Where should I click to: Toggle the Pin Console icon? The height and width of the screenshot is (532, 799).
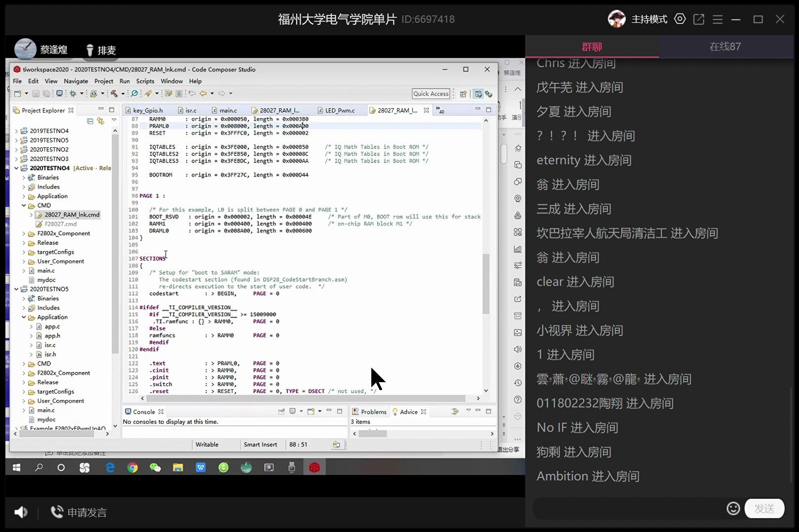281,411
